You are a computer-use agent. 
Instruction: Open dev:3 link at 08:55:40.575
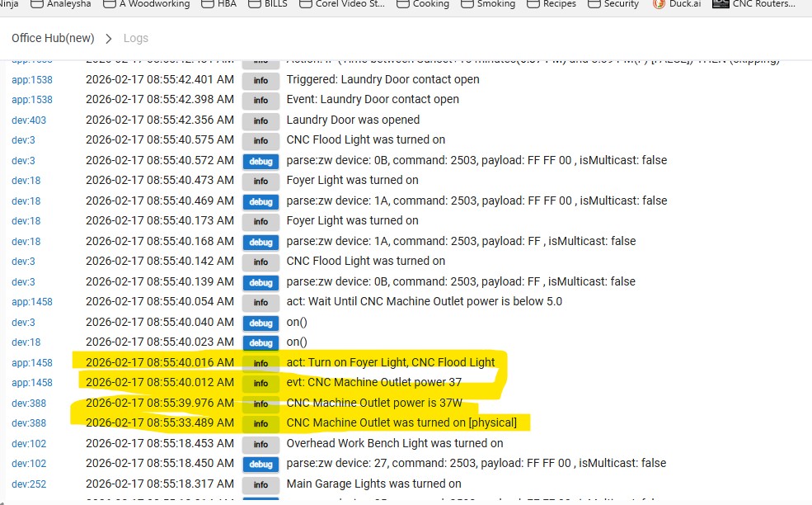pyautogui.click(x=23, y=140)
